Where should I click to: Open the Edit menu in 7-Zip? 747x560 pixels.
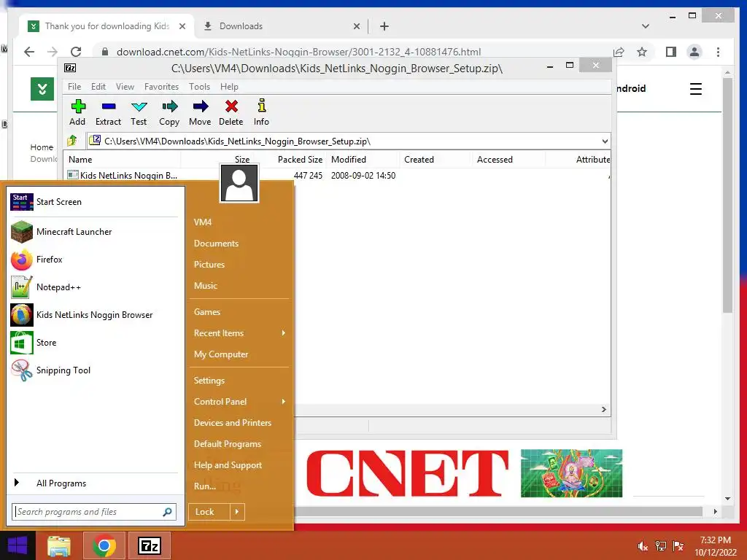98,87
